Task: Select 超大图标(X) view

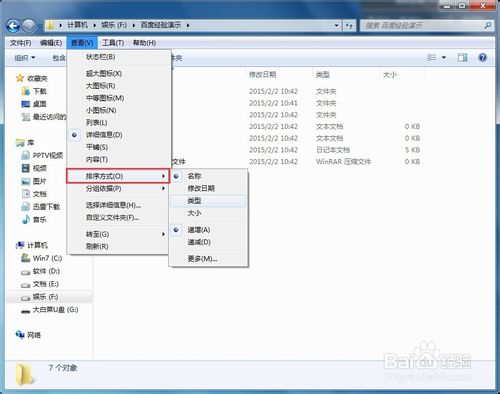Action: [119, 73]
